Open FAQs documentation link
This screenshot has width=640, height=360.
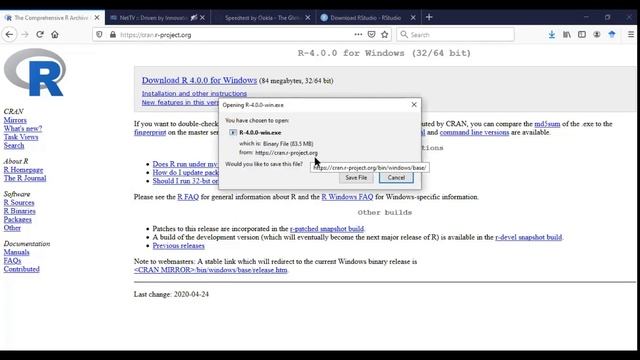(x=12, y=261)
